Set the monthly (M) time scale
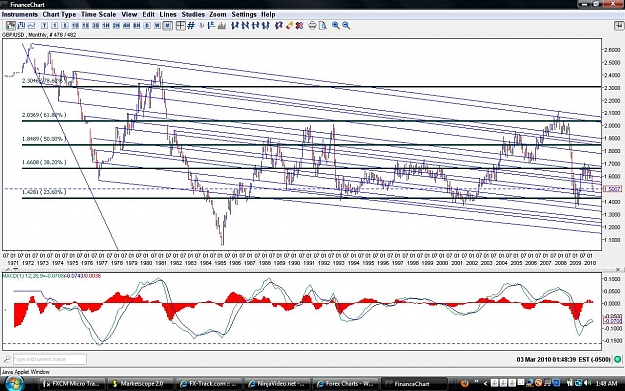Viewport: 625px width, 391px height. (167, 26)
